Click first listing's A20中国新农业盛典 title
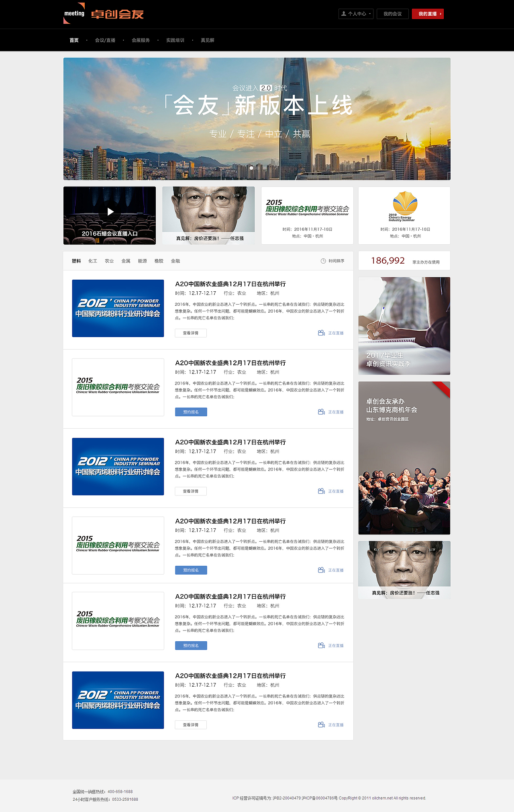Screen dimensions: 514x812 [230, 284]
